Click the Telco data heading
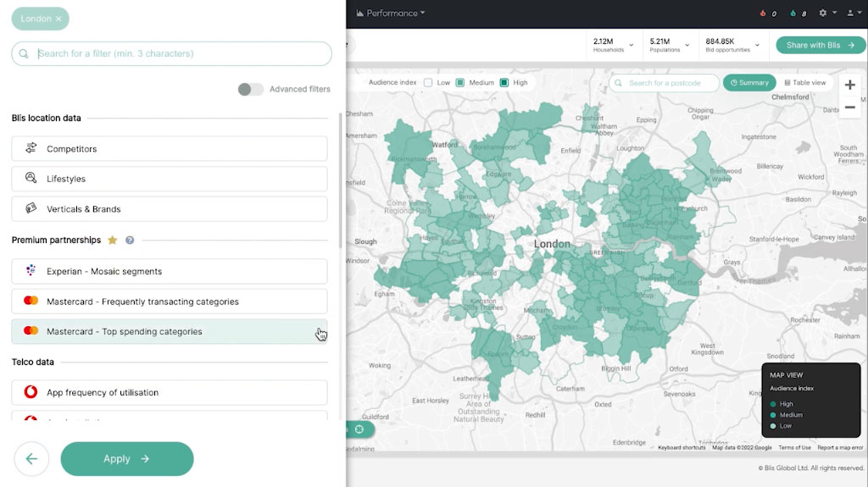Viewport: 868px width, 487px height. 33,362
